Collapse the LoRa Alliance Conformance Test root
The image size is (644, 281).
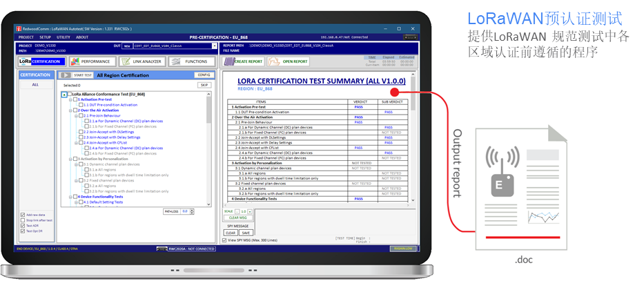[64, 94]
